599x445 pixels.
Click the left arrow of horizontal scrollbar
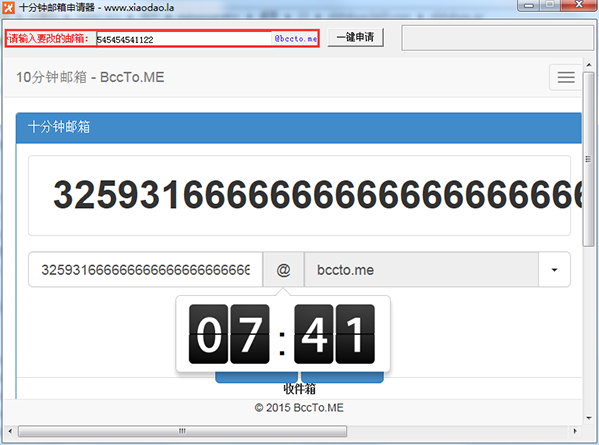[10, 431]
